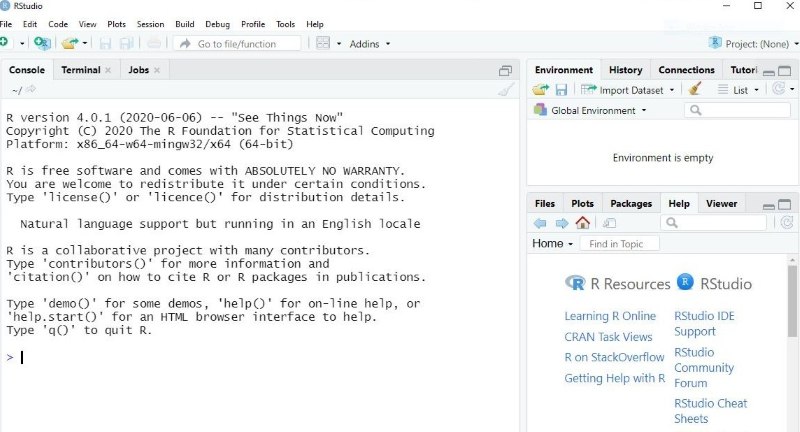Viewport: 800px width, 432px height.
Task: Switch to the Jobs tab
Action: tap(138, 70)
